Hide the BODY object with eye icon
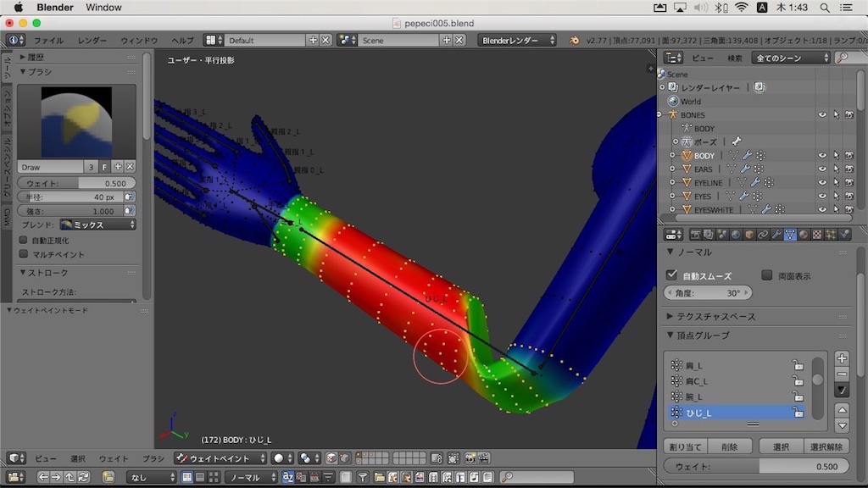Screen dimensions: 868x488 click(x=822, y=156)
